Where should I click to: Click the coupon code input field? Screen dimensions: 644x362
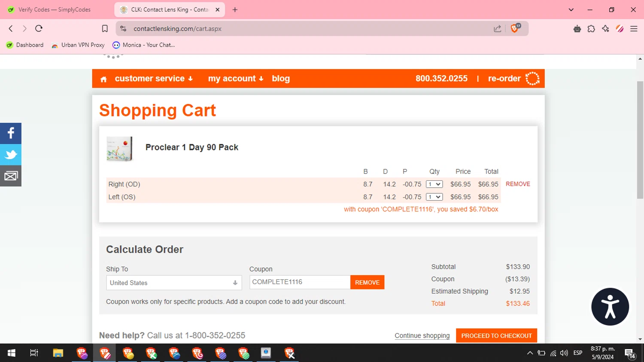[300, 282]
